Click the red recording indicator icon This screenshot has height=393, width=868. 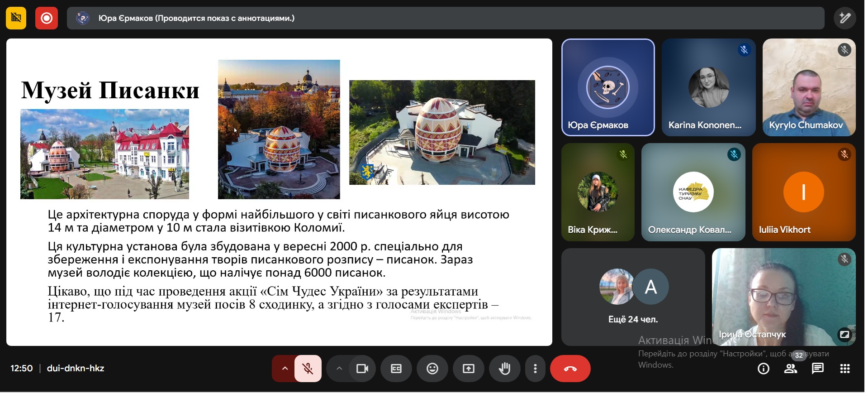click(47, 18)
